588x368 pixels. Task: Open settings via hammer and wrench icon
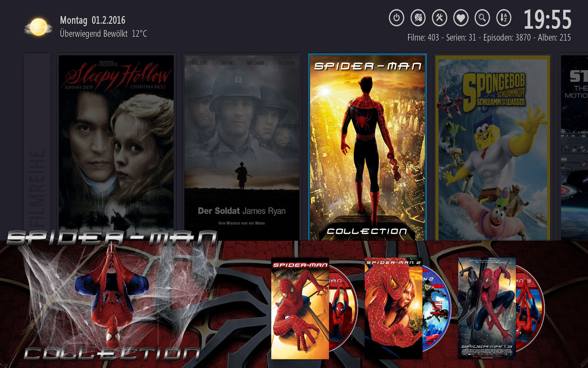pos(440,18)
